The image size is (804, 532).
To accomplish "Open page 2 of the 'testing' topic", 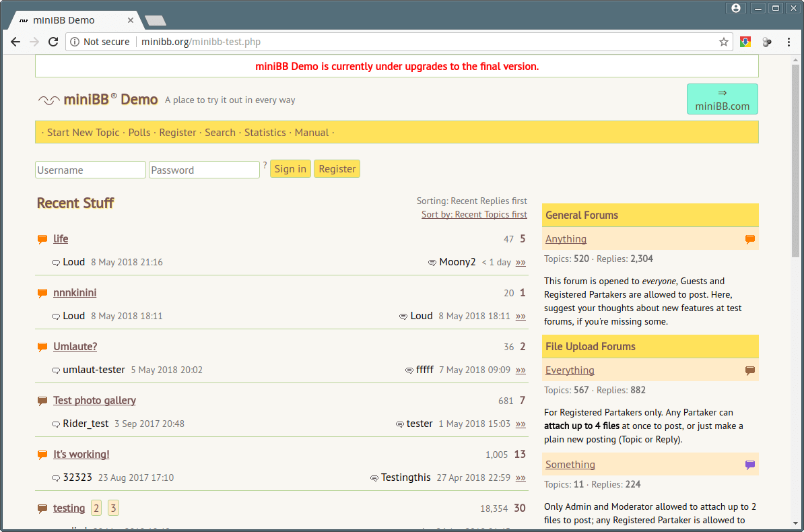I will tap(96, 508).
